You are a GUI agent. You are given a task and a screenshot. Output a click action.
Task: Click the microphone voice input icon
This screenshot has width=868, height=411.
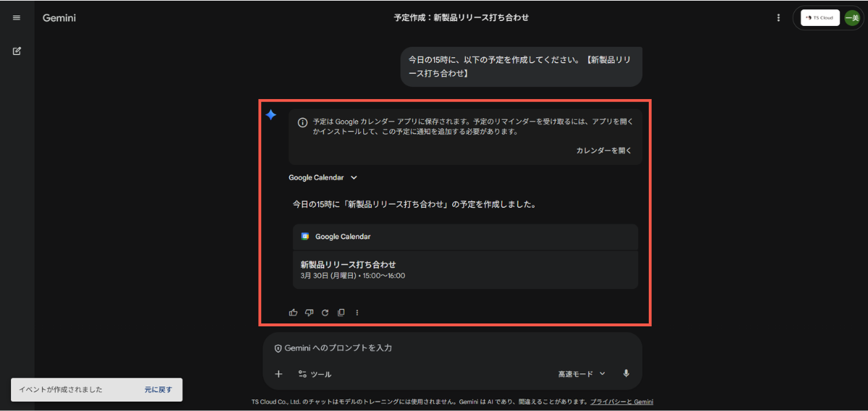pos(626,374)
